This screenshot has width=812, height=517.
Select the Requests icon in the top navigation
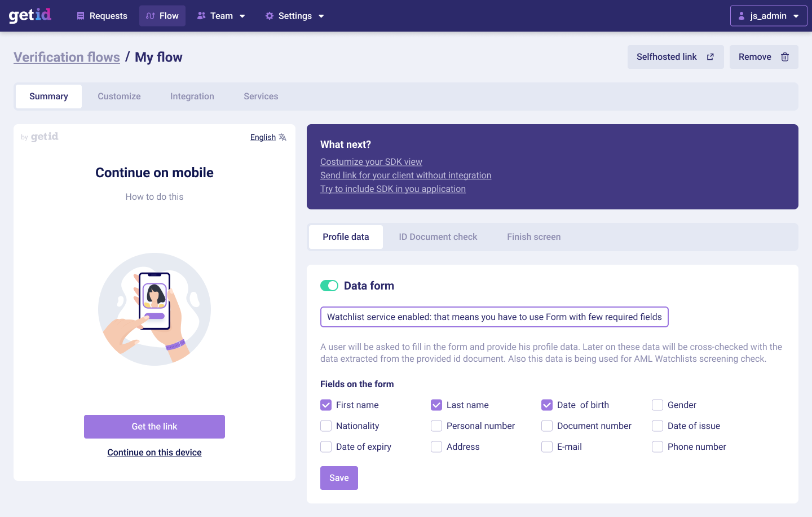coord(80,16)
